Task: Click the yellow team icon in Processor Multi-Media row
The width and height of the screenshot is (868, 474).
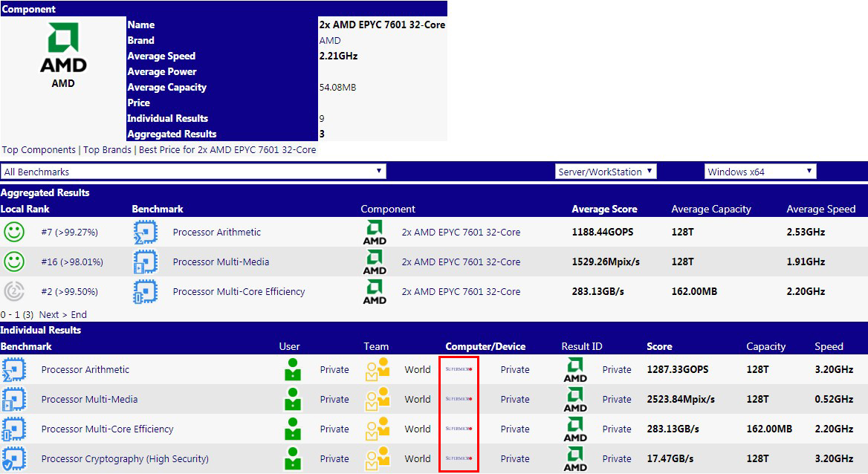Action: [x=378, y=399]
